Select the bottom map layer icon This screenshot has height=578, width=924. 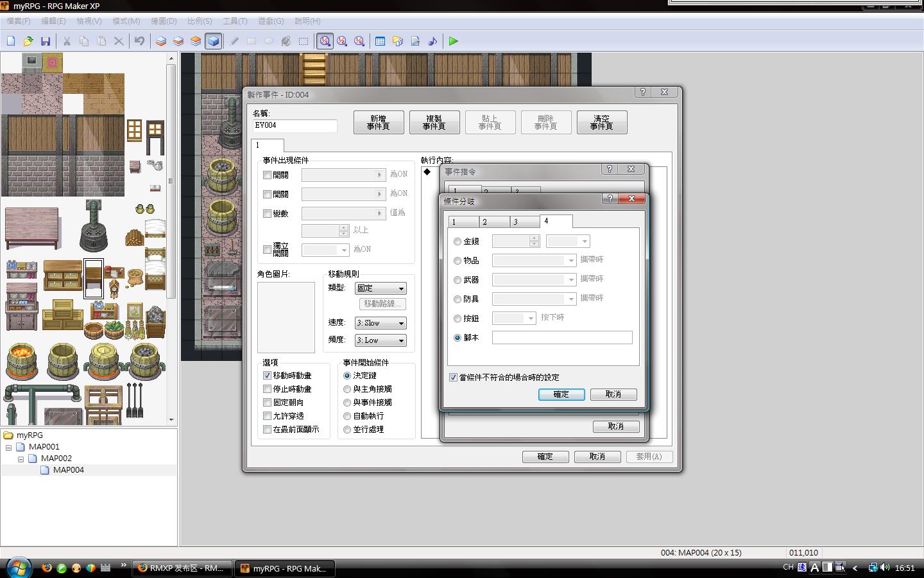tap(161, 41)
